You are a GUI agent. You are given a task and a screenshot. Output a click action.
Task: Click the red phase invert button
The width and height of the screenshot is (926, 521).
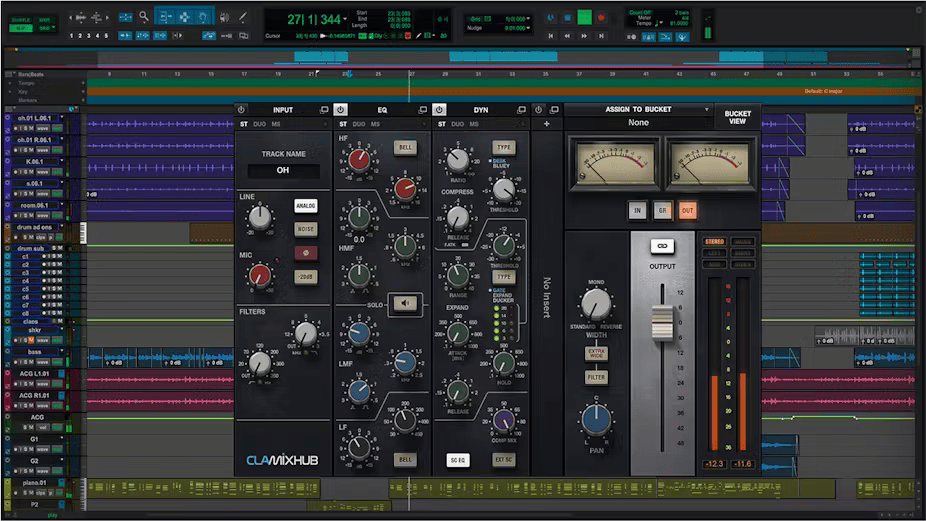[x=305, y=253]
